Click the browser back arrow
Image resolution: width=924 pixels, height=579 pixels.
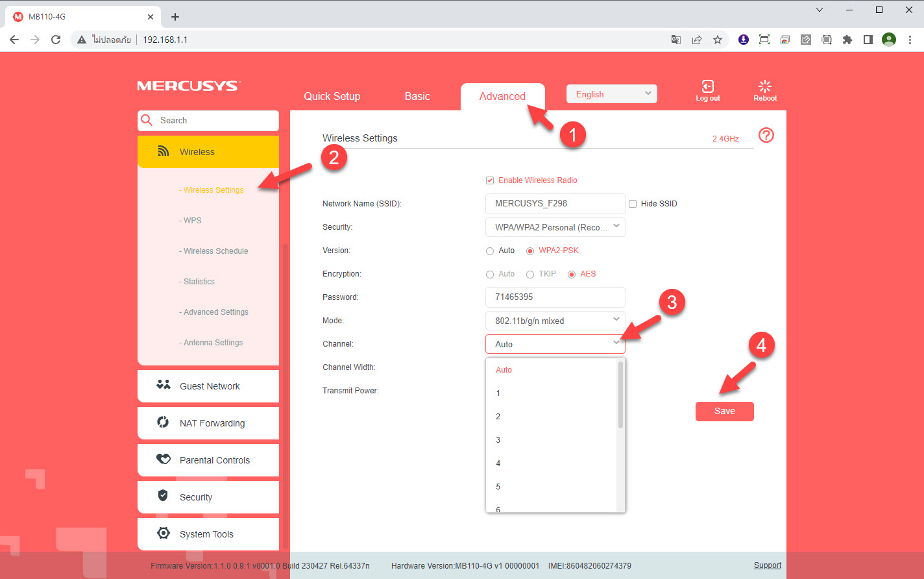[14, 40]
